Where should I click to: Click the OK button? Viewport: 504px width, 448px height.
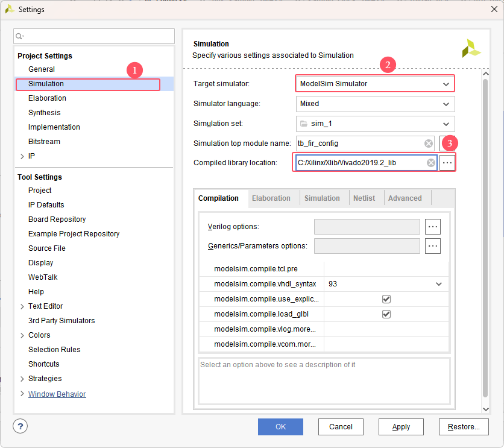point(280,427)
